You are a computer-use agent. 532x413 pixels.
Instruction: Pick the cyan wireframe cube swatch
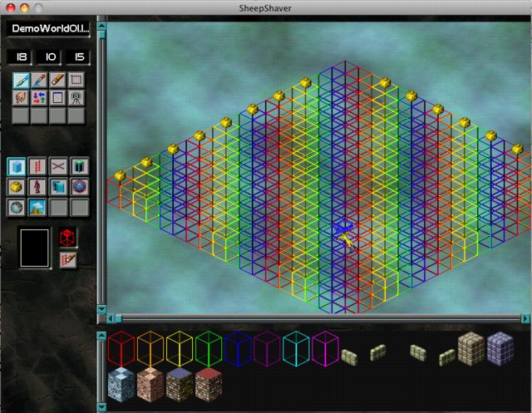(x=296, y=349)
